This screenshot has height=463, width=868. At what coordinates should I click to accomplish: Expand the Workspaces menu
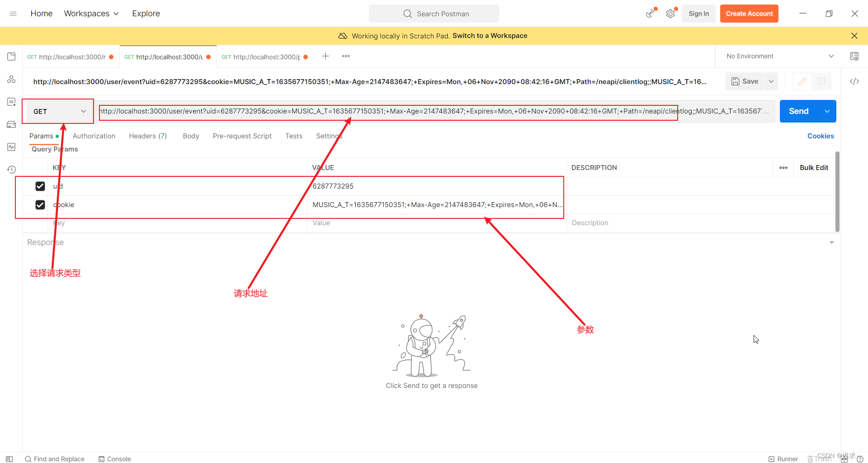(91, 14)
